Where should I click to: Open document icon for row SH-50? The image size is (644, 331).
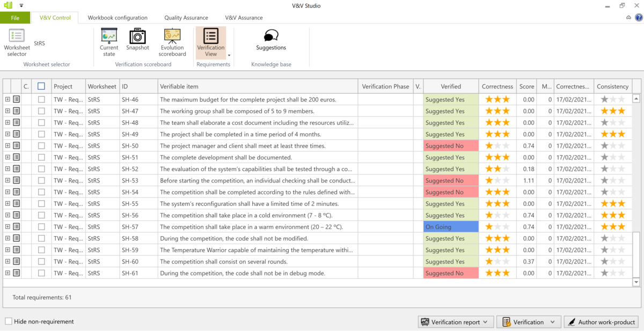17,145
